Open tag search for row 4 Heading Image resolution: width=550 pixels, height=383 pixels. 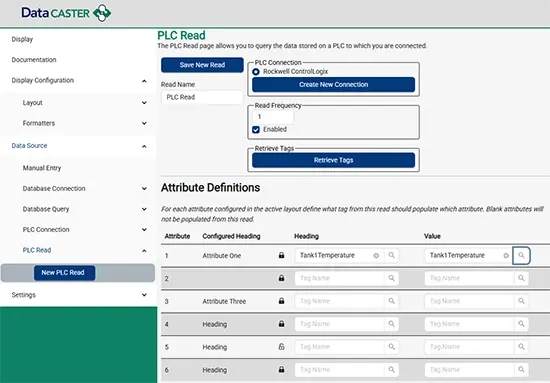391,324
